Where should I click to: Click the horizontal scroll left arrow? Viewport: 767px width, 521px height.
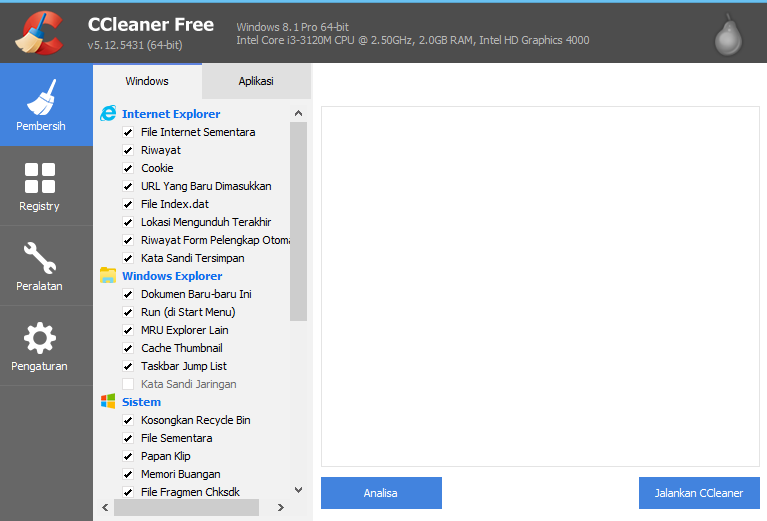[105, 508]
